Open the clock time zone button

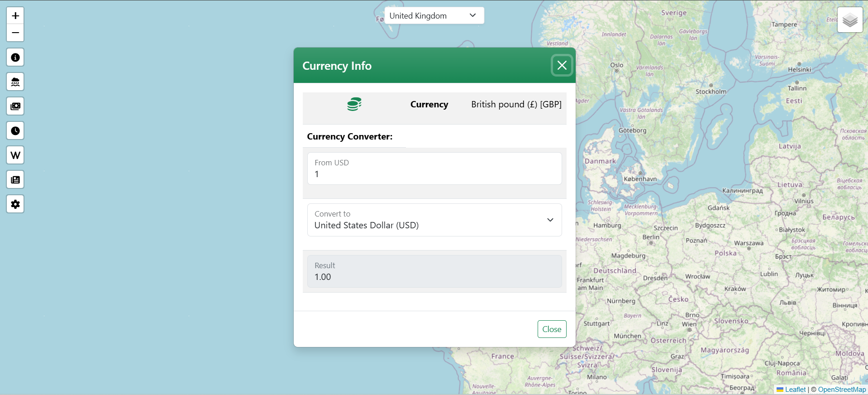pyautogui.click(x=15, y=131)
